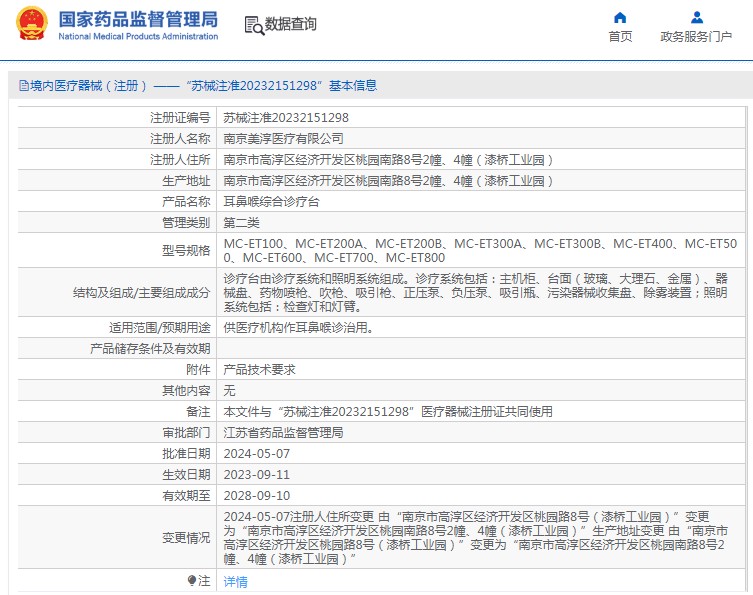753x595 pixels.
Task: Click the 产品名称 row label
Action: coord(186,202)
